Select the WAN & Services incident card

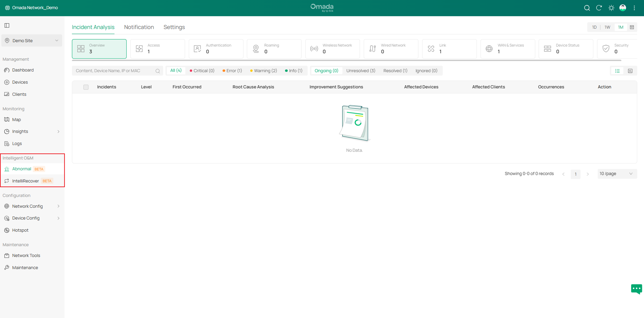(508, 49)
